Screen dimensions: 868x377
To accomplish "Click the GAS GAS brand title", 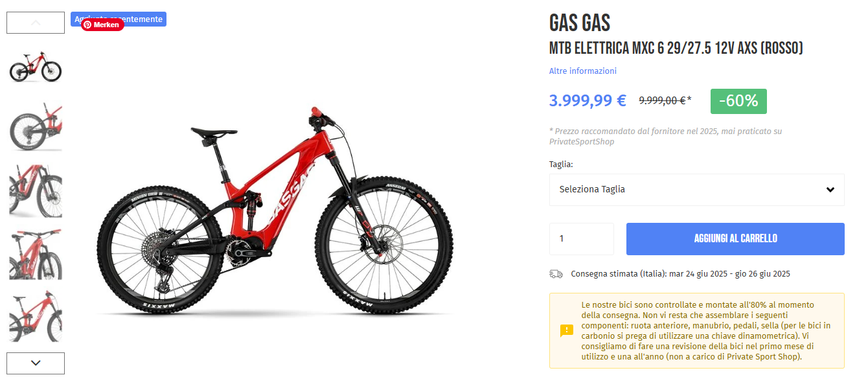I will click(x=580, y=23).
